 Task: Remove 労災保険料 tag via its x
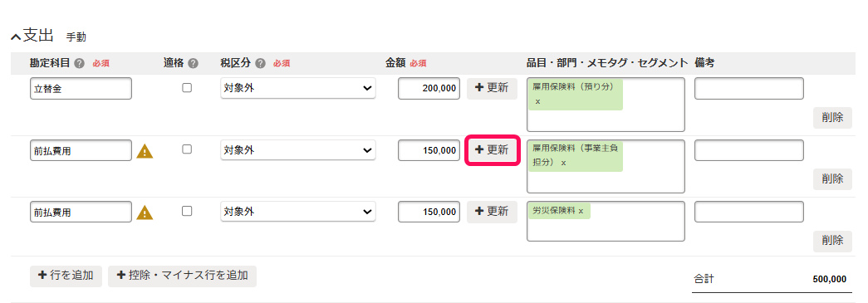[581, 211]
